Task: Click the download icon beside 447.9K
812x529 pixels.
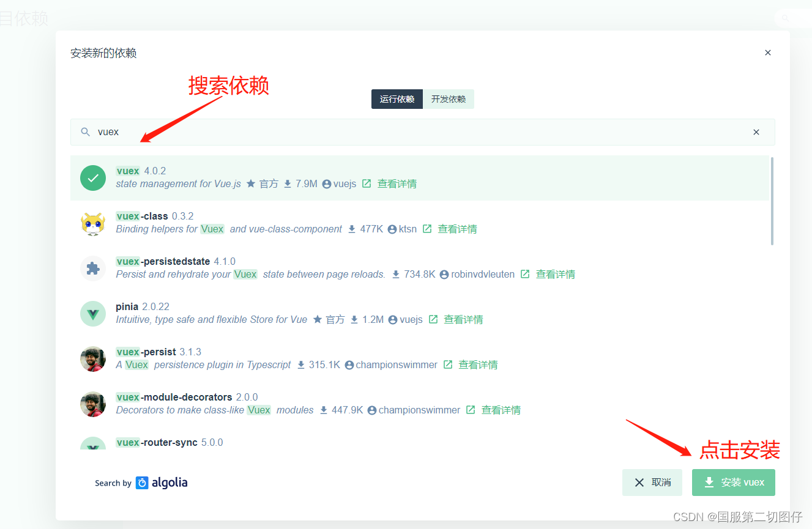Action: (x=324, y=410)
